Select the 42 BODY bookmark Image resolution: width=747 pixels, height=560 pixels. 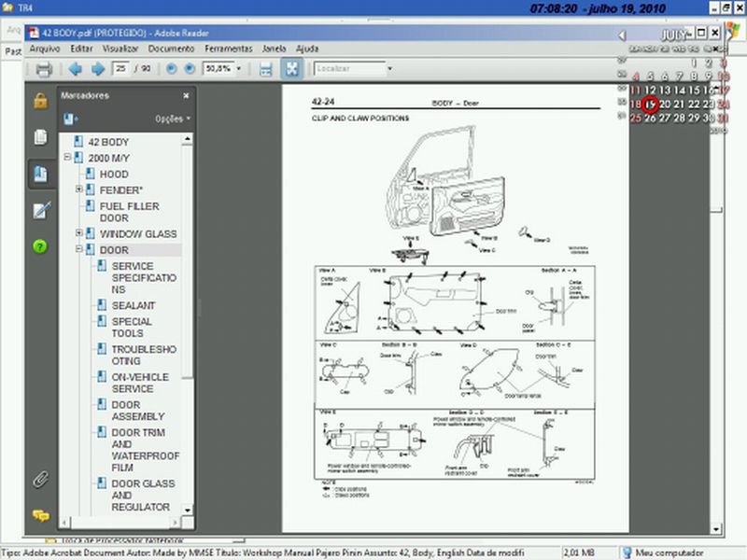(x=108, y=142)
